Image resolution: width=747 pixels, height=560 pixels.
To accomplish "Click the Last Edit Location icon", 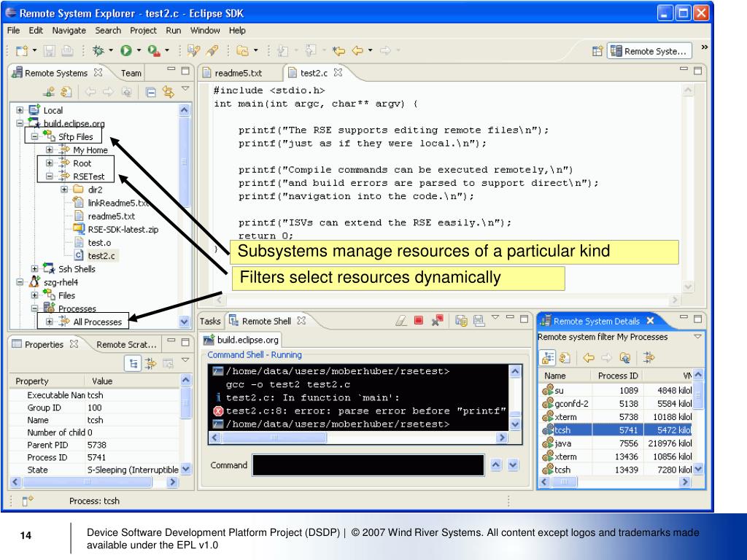I will 338,50.
